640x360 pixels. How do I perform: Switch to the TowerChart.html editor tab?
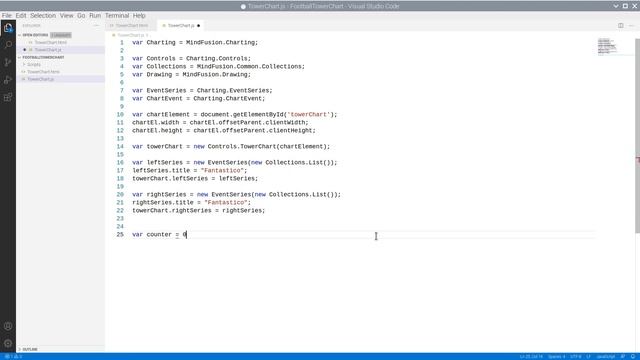coord(131,25)
